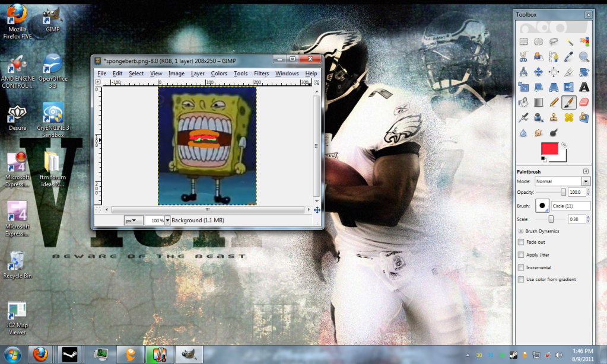
Task: Select the Color Picker eyedropper tool
Action: [x=568, y=57]
